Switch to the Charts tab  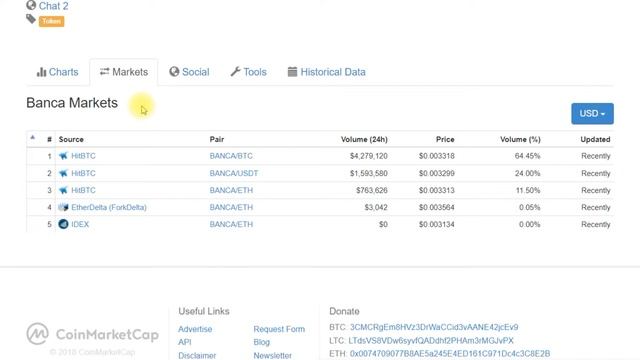(58, 72)
